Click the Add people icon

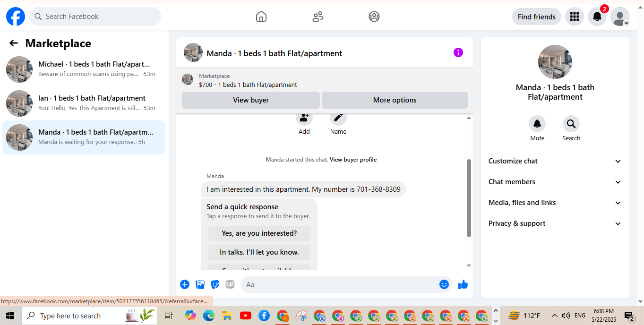tap(304, 118)
